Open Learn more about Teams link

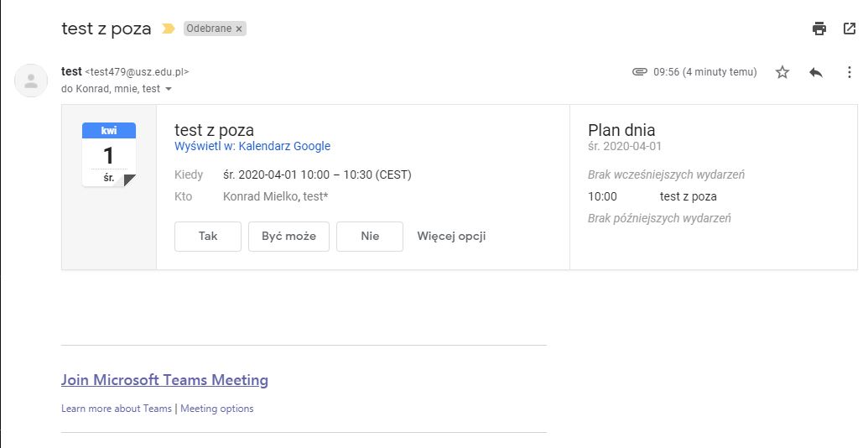click(117, 409)
